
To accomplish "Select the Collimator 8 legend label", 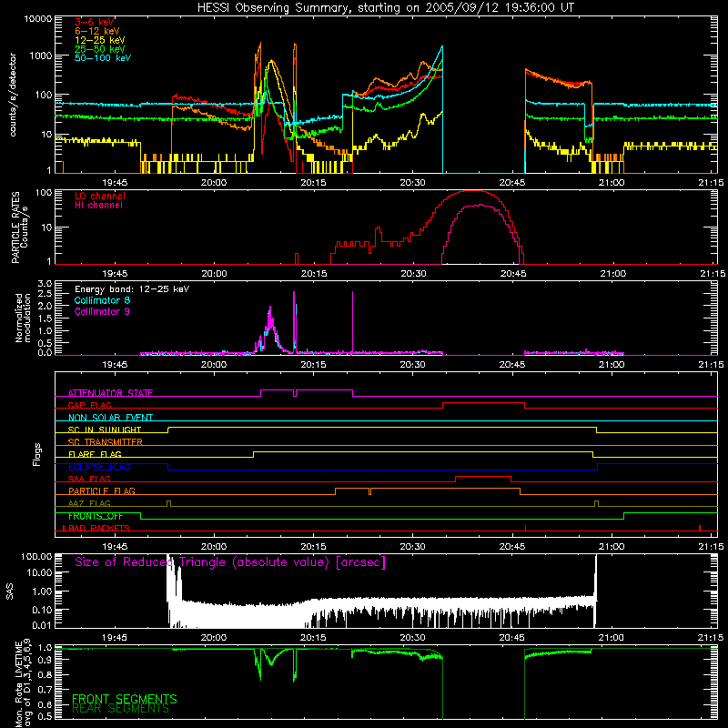I will [x=102, y=300].
